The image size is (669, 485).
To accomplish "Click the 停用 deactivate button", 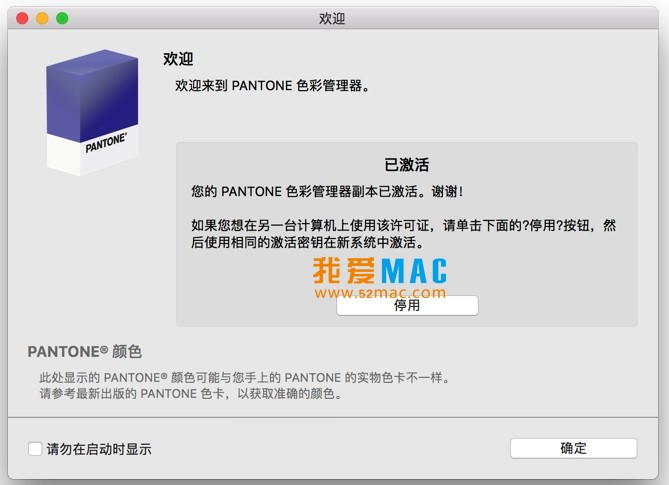I will tap(407, 305).
